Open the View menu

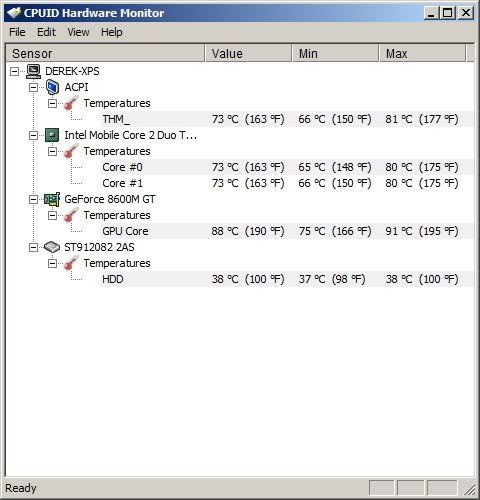(x=78, y=32)
